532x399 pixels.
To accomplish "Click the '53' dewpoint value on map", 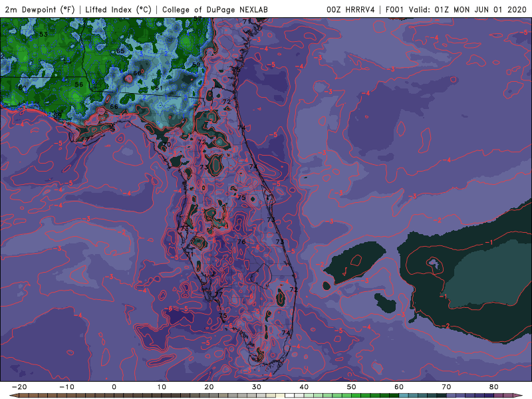I will (43, 35).
